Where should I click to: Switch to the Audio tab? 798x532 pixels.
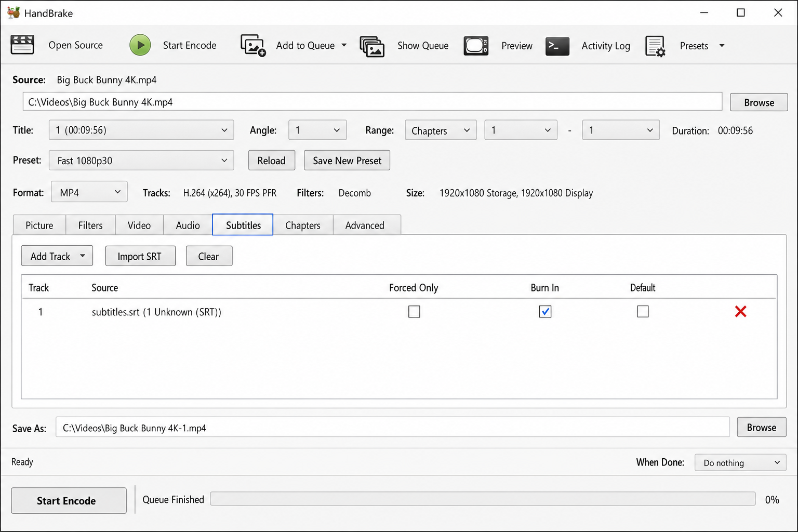point(188,225)
